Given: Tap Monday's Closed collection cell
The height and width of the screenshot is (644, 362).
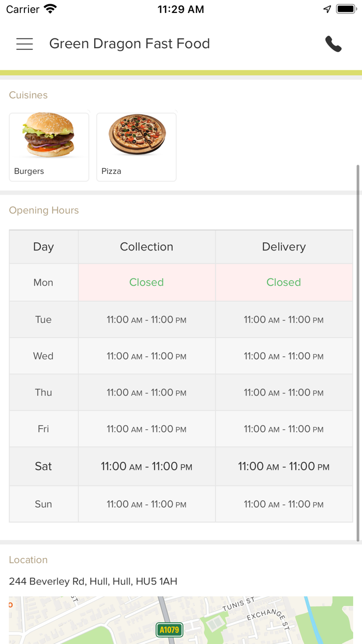Looking at the screenshot, I should [147, 283].
